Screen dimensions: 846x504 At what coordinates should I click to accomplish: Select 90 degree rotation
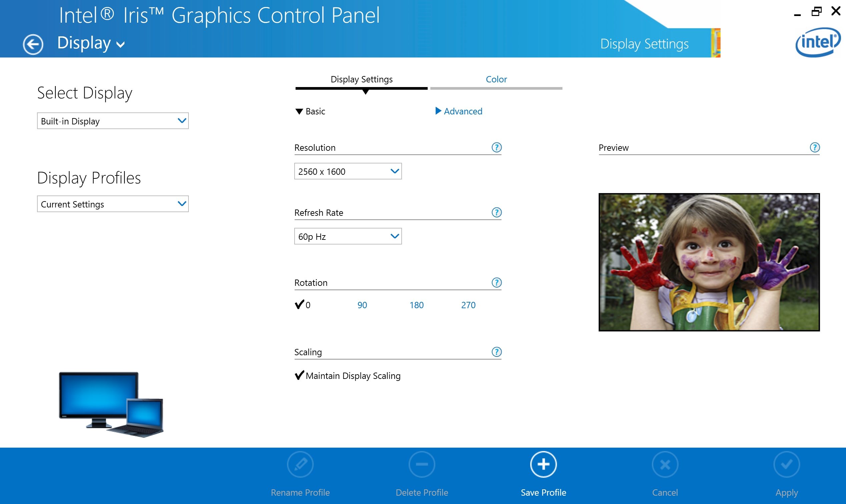(x=362, y=305)
